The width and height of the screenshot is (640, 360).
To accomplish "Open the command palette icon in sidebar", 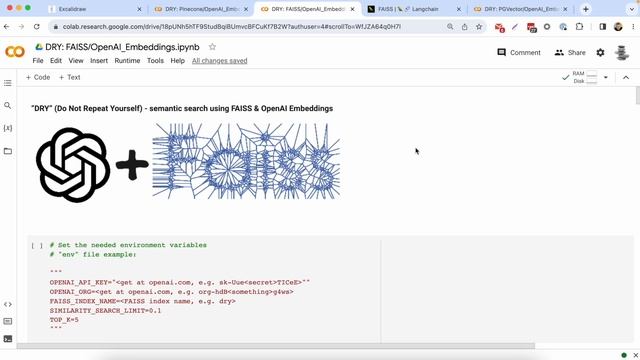I will (x=8, y=322).
